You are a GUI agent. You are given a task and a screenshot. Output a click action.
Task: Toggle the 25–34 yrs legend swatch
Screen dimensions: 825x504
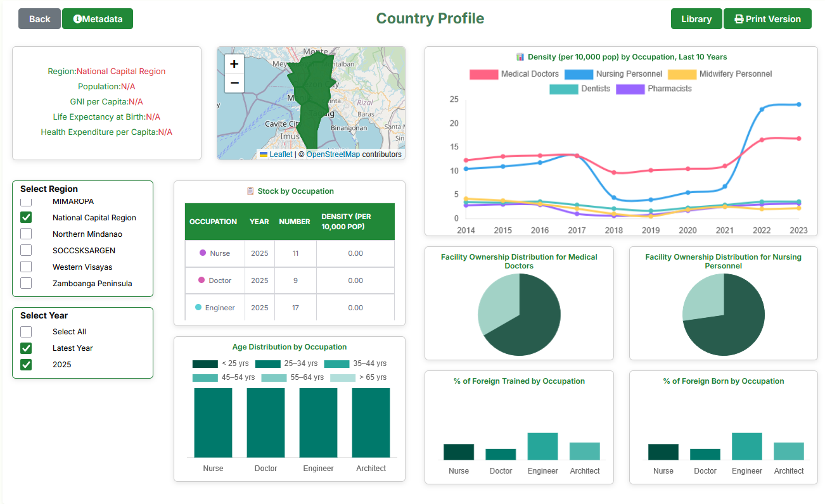(268, 364)
